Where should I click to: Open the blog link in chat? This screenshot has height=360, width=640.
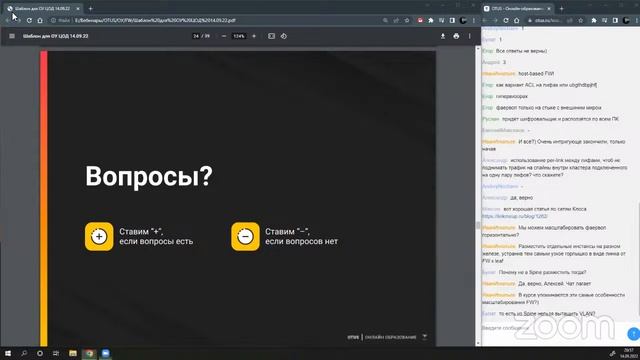tap(515, 216)
